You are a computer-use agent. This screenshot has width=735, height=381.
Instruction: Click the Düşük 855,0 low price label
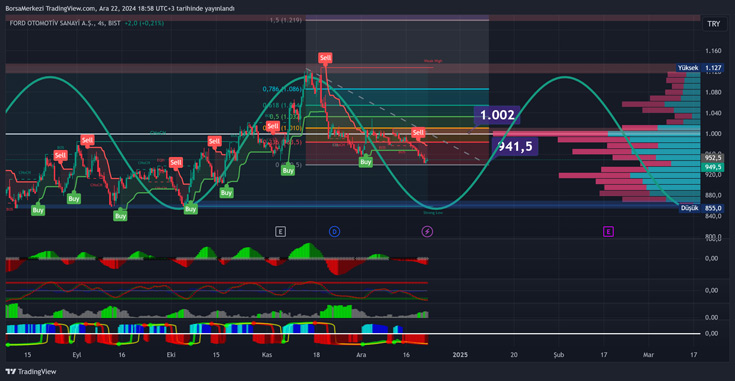[701, 208]
